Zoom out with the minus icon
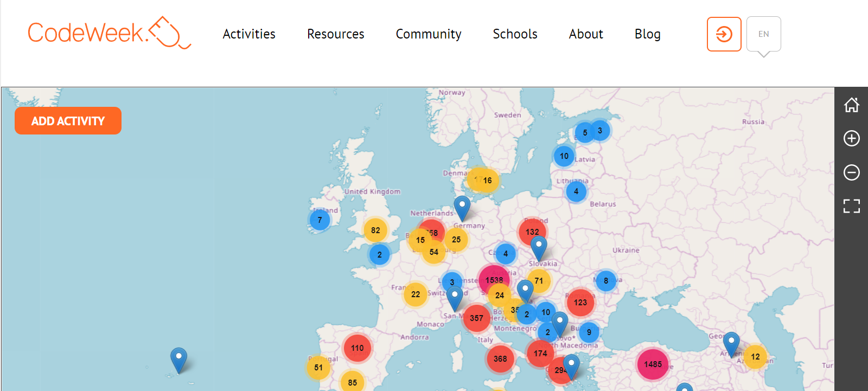The height and width of the screenshot is (391, 868). coord(851,172)
